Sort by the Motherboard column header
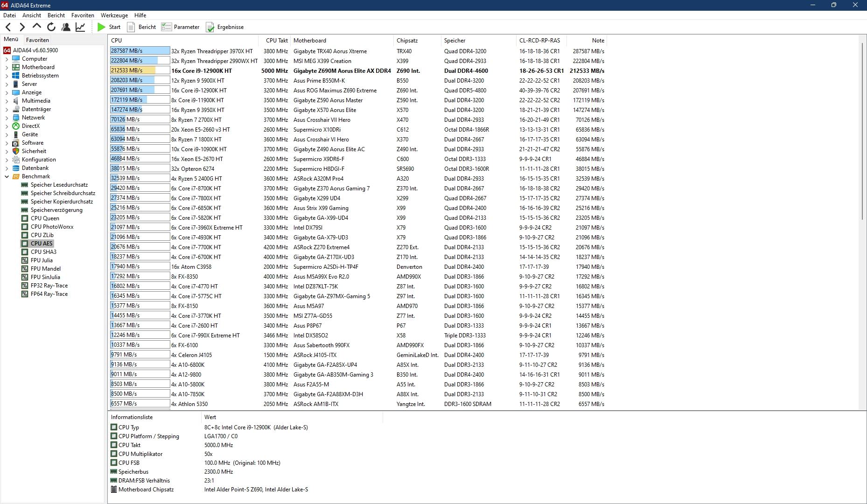This screenshot has height=504, width=867. [342, 41]
